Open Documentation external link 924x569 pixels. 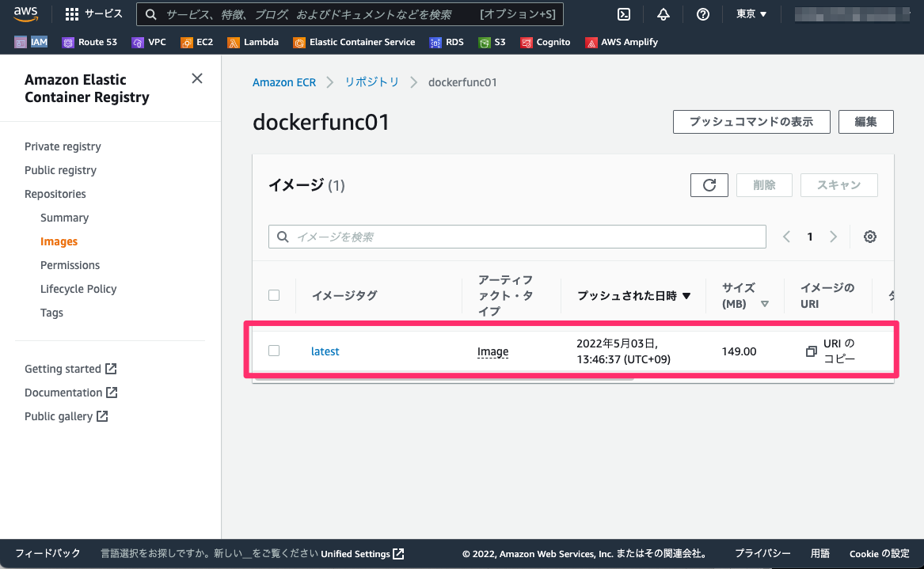71,393
